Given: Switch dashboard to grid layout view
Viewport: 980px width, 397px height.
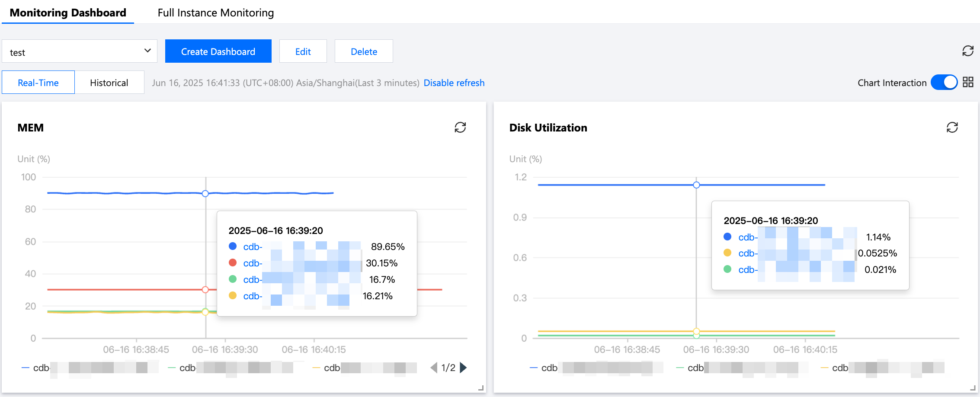Looking at the screenshot, I should tap(968, 82).
